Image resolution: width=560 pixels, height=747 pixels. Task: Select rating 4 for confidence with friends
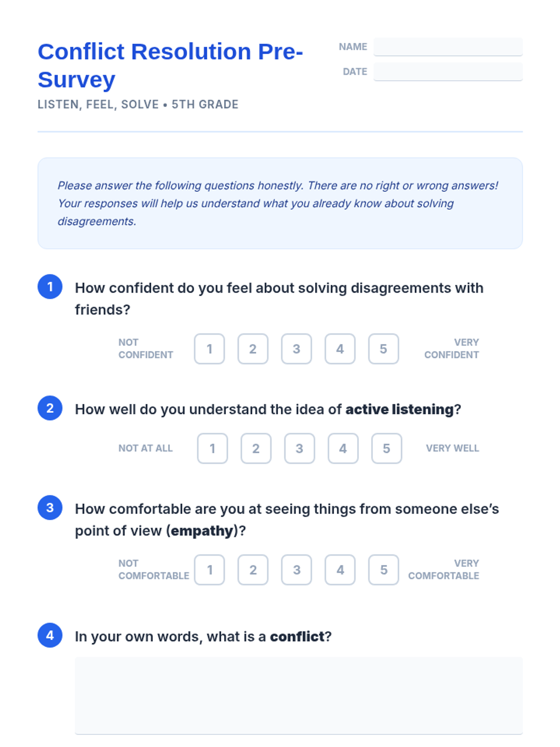click(x=340, y=349)
